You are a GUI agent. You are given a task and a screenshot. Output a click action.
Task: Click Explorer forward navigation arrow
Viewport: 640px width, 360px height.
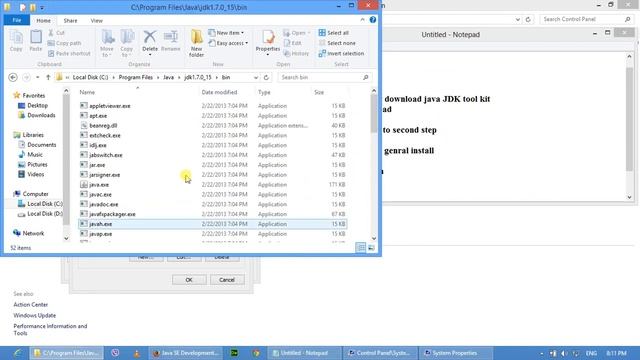point(26,77)
